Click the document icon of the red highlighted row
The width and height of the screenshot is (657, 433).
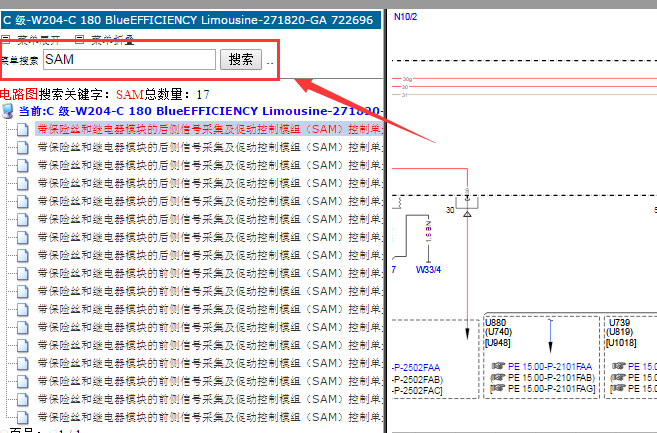pyautogui.click(x=23, y=129)
